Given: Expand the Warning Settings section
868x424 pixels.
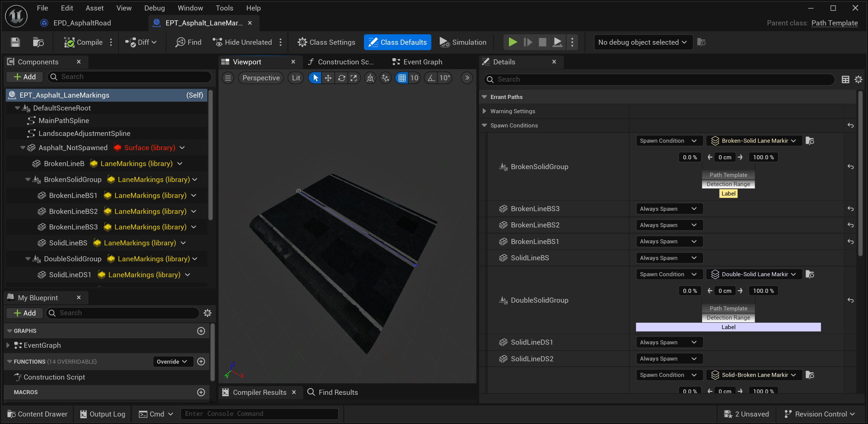Looking at the screenshot, I should pos(484,111).
